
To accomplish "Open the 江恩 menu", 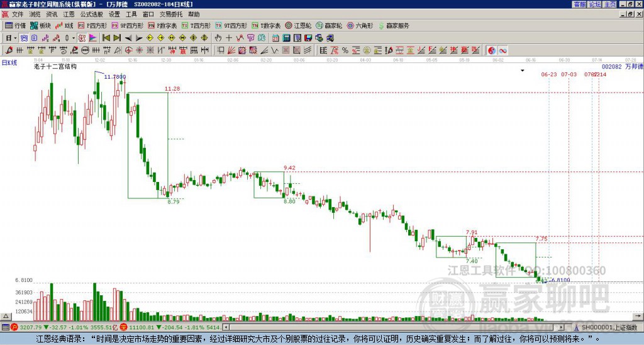I will 69,14.
